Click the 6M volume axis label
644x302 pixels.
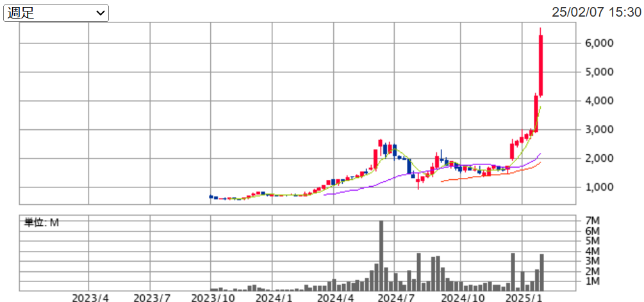pos(593,231)
